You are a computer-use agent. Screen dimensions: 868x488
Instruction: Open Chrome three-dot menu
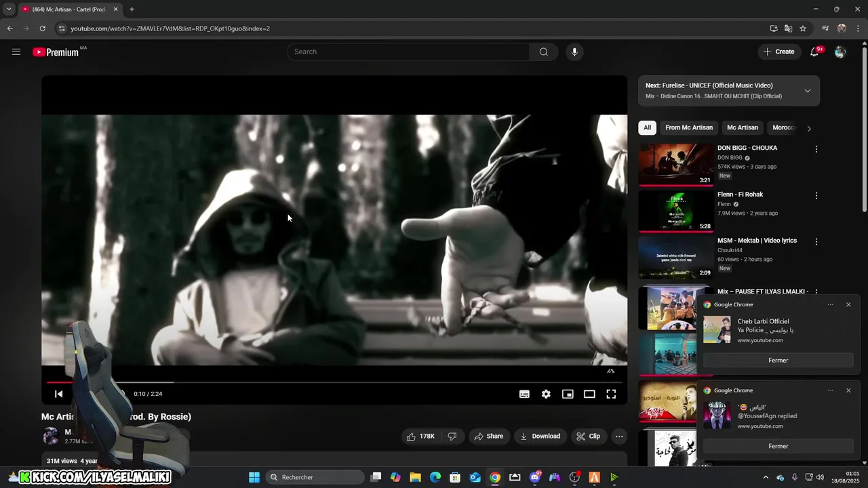pyautogui.click(x=858, y=28)
